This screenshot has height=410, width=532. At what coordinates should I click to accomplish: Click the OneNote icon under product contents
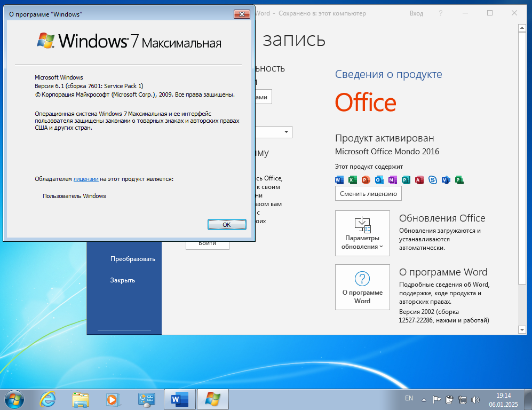pos(393,180)
